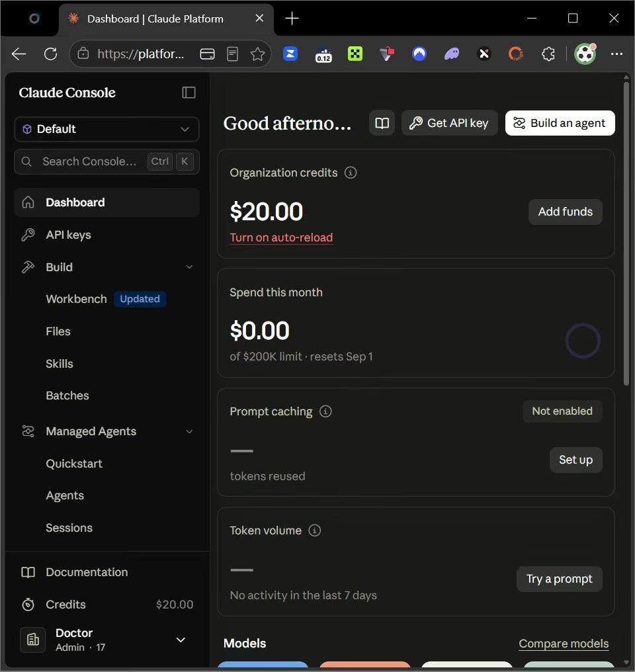Viewport: 635px width, 672px height.
Task: Click the circular icon left of the tab
Action: (x=34, y=19)
